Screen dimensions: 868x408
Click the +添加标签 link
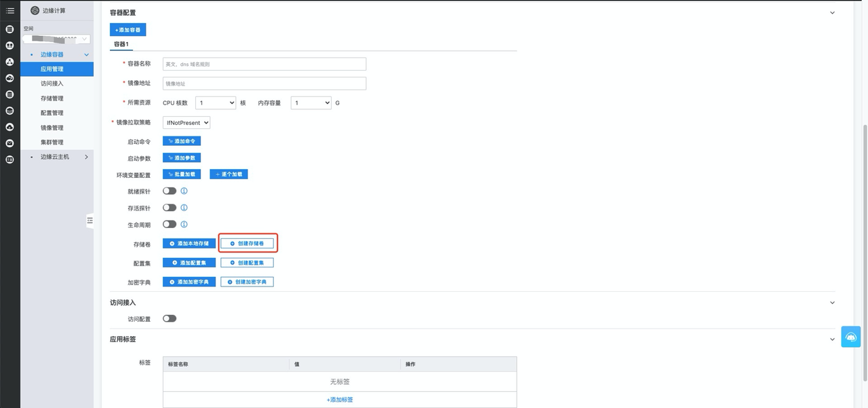point(340,400)
